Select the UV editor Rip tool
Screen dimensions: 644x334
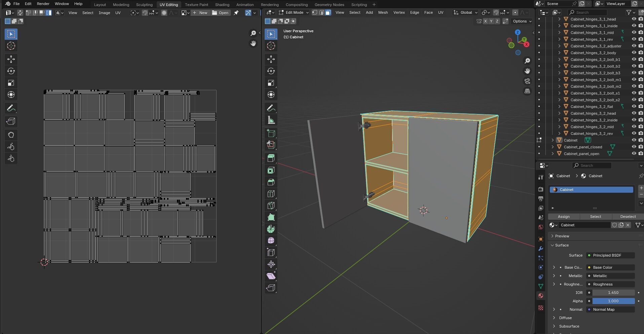[x=11, y=121]
